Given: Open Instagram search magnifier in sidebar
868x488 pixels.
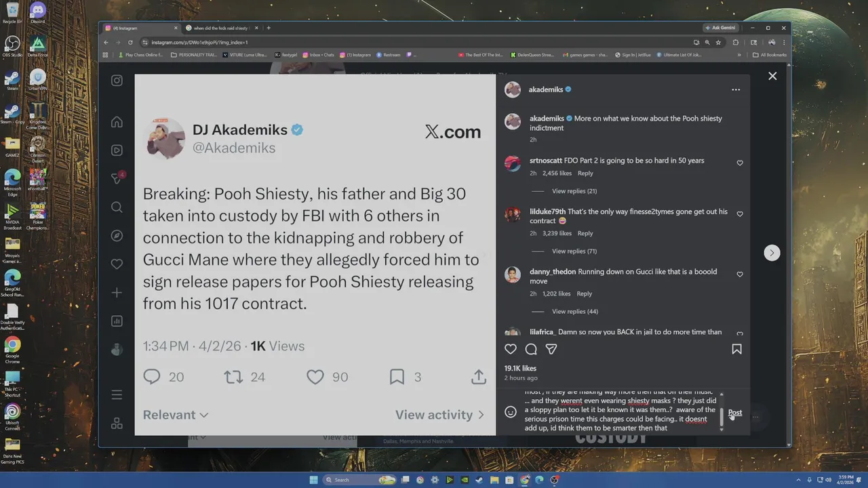Looking at the screenshot, I should (117, 207).
